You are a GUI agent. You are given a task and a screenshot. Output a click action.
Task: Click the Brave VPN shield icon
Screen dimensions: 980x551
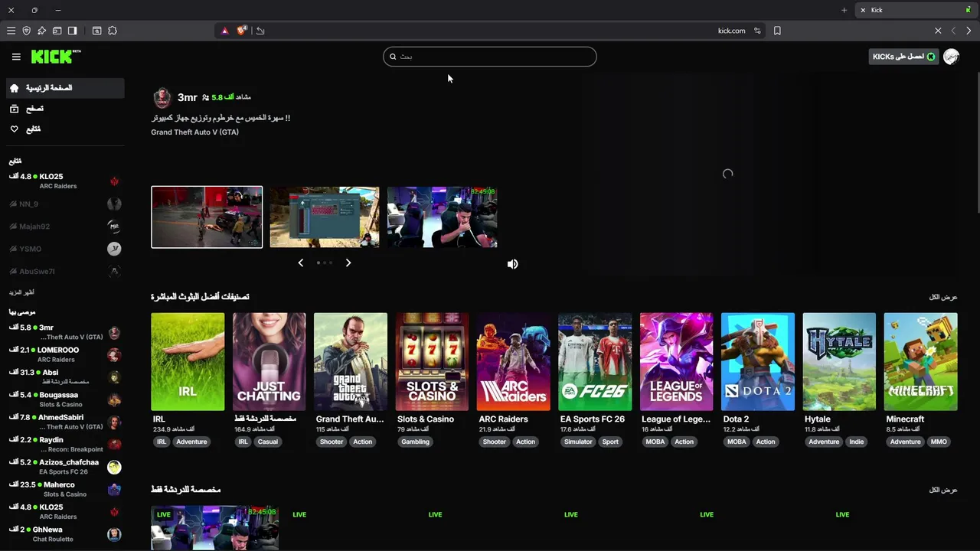(27, 31)
